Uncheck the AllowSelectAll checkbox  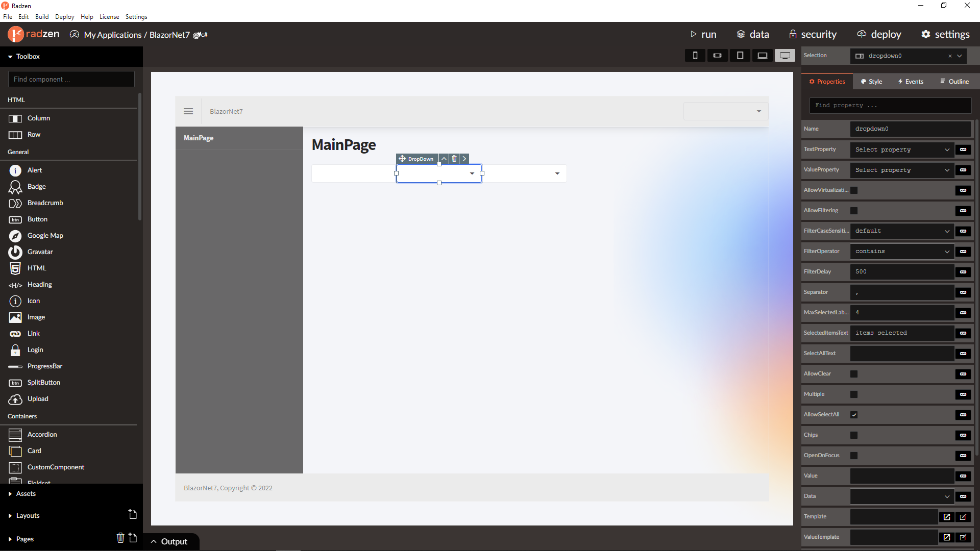(x=854, y=414)
